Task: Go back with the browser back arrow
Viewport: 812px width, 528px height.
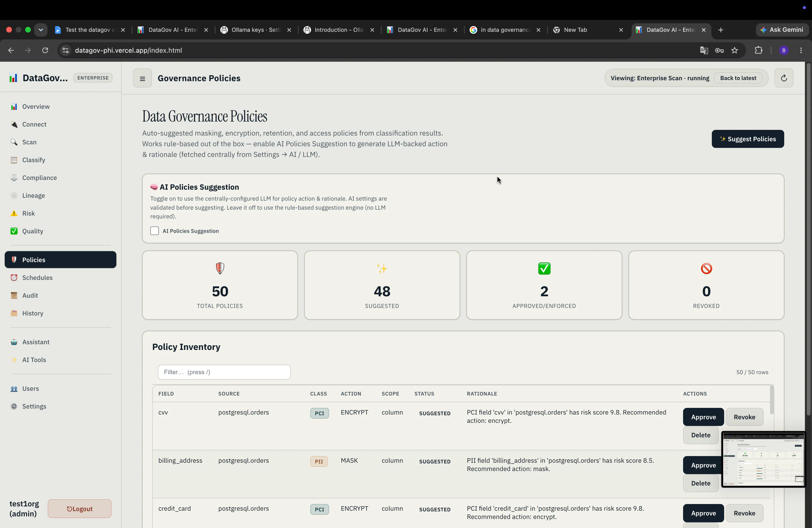Action: point(11,51)
